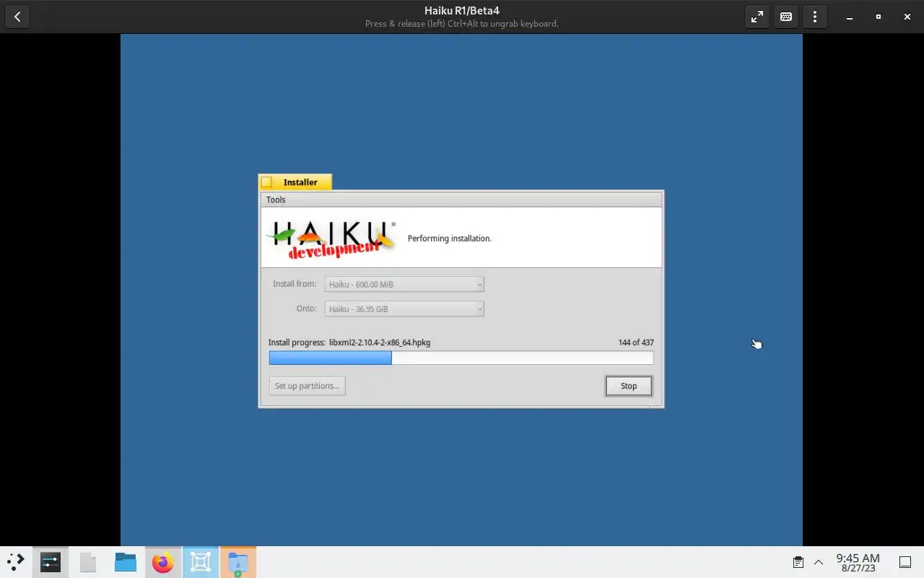Open the clock showing 9:45 AM
Screen dimensions: 924x578
coord(858,562)
